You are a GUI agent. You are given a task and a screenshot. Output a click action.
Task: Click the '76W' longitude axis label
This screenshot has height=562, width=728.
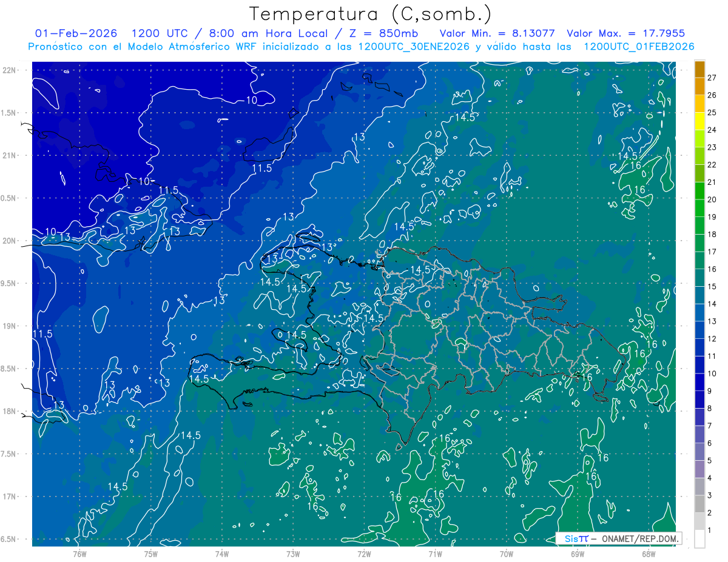pyautogui.click(x=79, y=554)
